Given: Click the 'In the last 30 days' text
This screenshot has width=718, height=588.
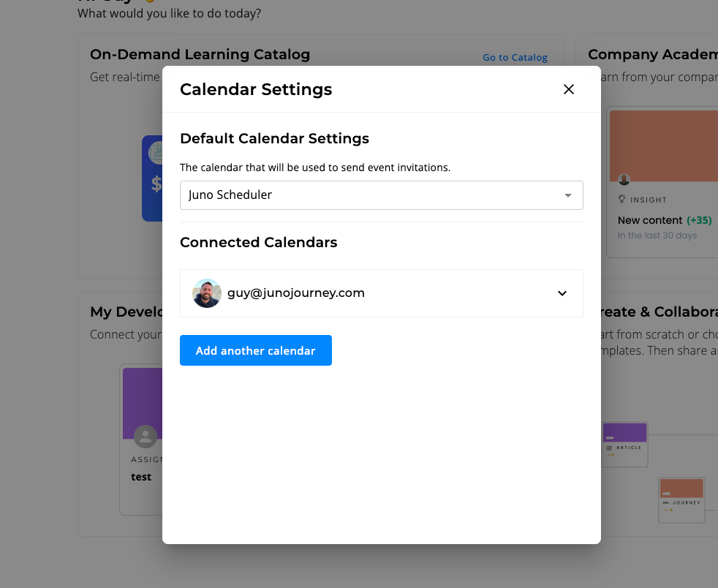Looking at the screenshot, I should point(657,235).
